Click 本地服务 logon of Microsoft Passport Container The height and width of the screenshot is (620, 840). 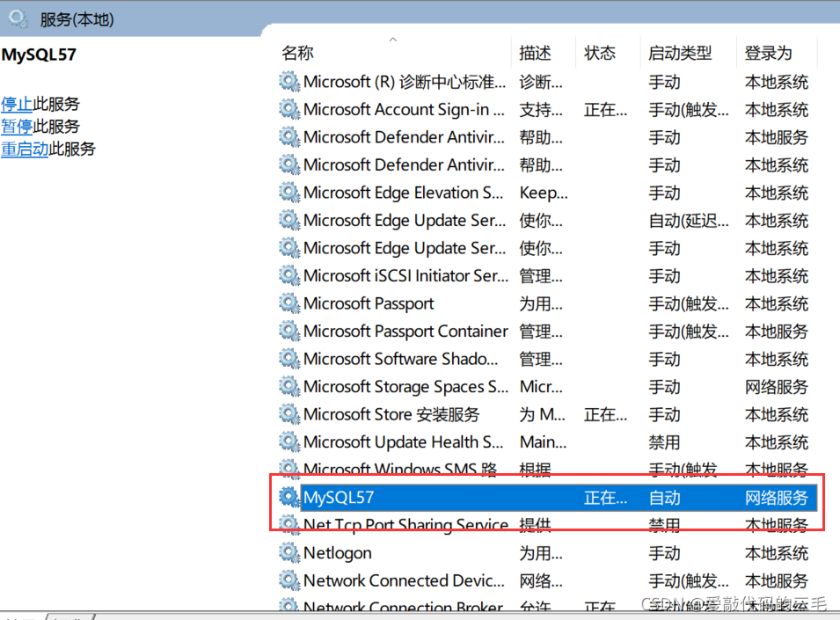pos(777,332)
